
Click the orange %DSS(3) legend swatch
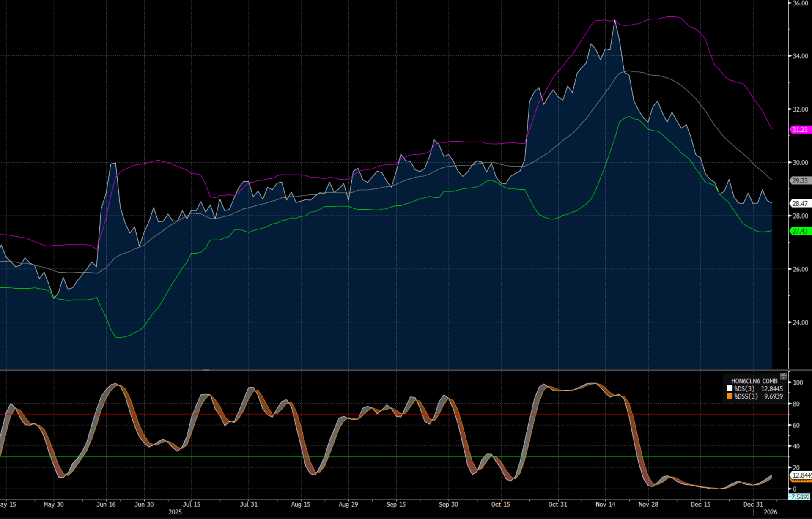(730, 396)
